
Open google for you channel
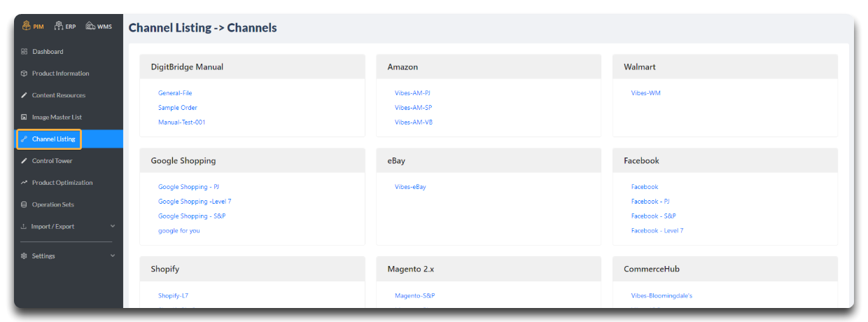point(179,230)
